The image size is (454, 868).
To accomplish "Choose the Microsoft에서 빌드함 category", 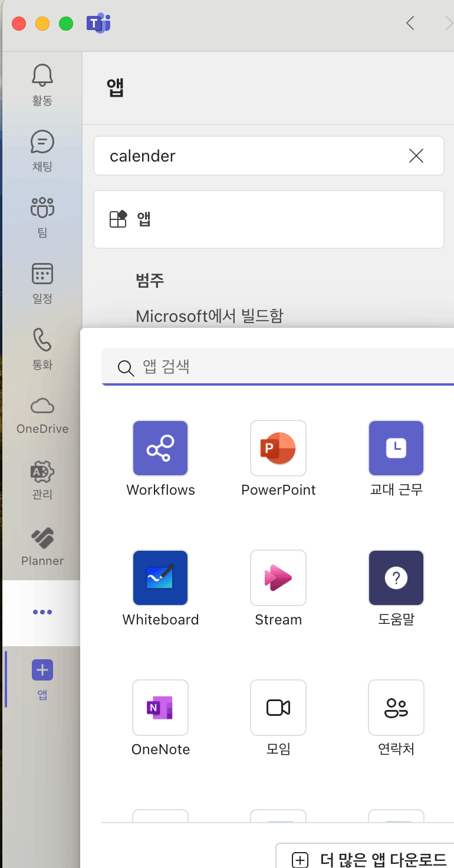I will pos(209,316).
